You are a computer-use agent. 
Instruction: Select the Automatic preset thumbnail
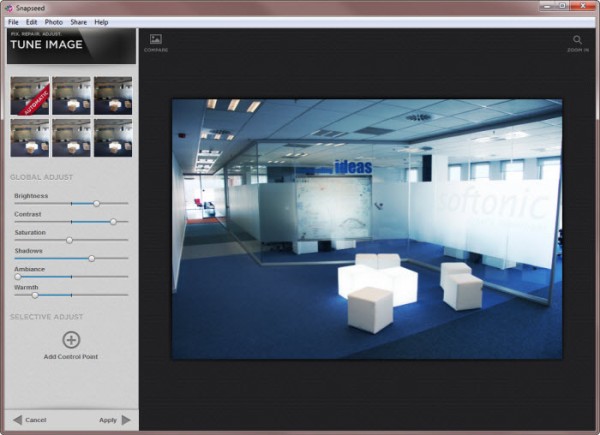(29, 95)
